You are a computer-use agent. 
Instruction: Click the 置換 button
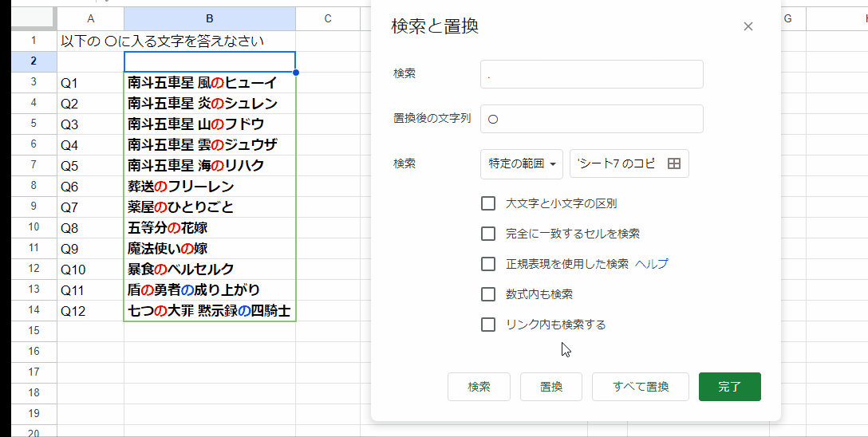550,387
